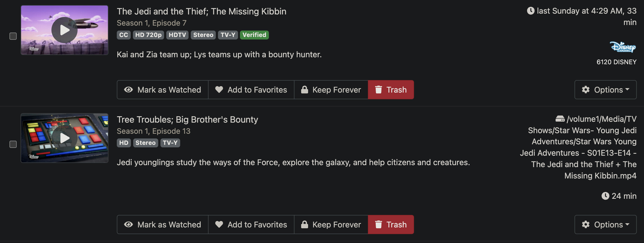Mark Tree Troubles as watched

[x=163, y=225]
